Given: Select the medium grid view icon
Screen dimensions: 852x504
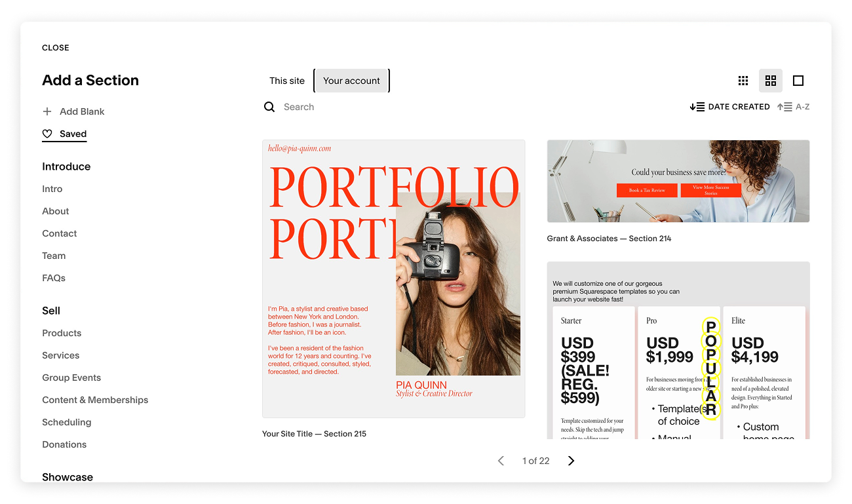Looking at the screenshot, I should click(770, 80).
